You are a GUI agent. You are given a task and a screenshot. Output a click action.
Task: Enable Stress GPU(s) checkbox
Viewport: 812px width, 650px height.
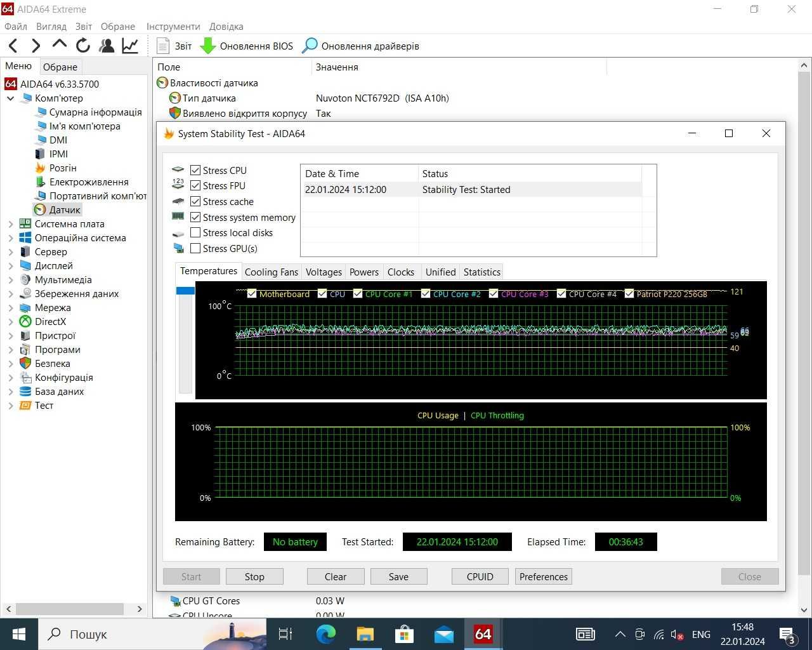point(195,248)
